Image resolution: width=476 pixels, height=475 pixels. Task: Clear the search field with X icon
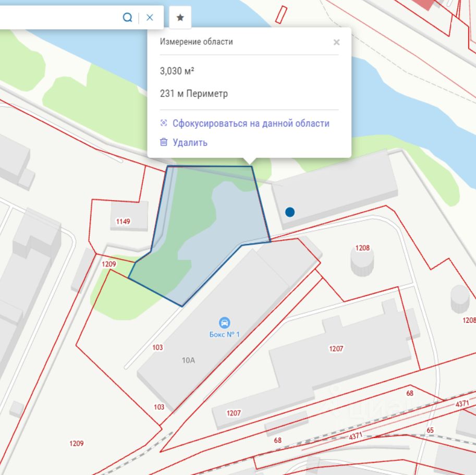pyautogui.click(x=150, y=18)
